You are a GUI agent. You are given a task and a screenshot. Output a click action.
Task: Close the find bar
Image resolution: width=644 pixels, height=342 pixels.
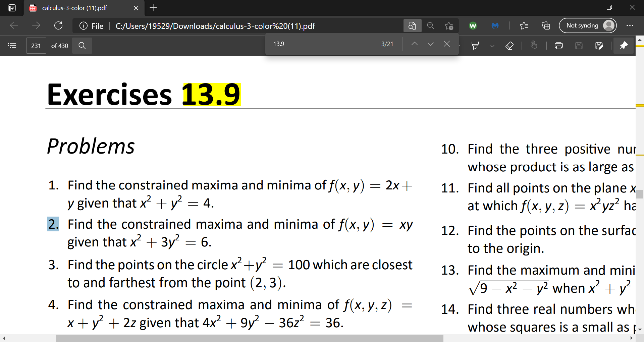(446, 44)
